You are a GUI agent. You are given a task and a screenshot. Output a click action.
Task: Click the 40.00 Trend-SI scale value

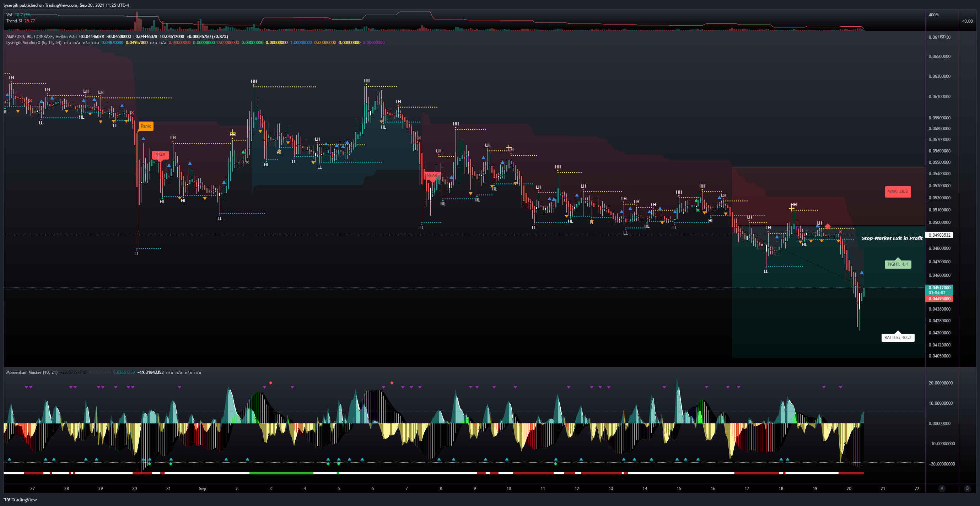pyautogui.click(x=967, y=21)
